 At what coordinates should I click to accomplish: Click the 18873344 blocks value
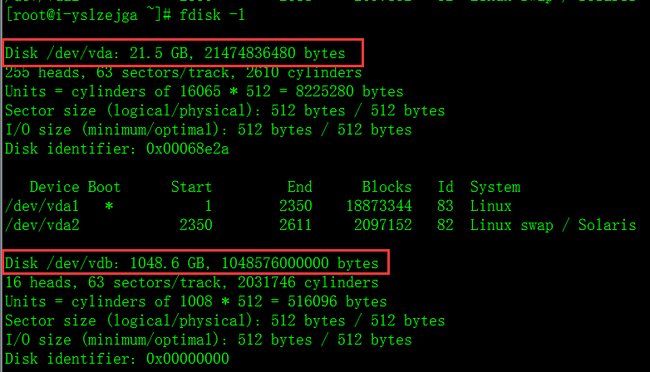pyautogui.click(x=379, y=206)
